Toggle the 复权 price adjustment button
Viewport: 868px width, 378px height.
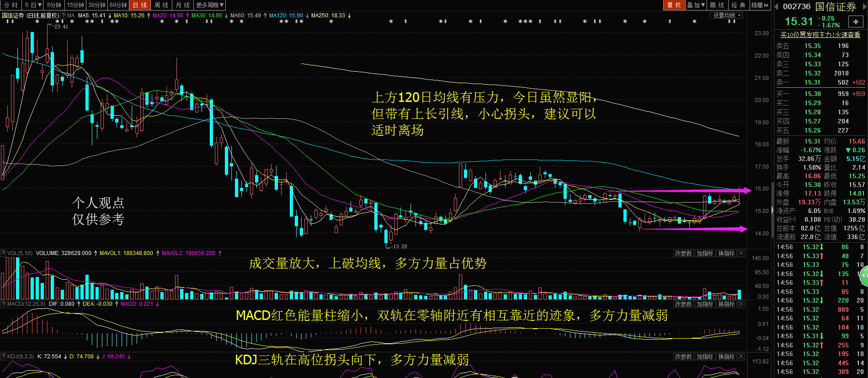click(x=674, y=5)
